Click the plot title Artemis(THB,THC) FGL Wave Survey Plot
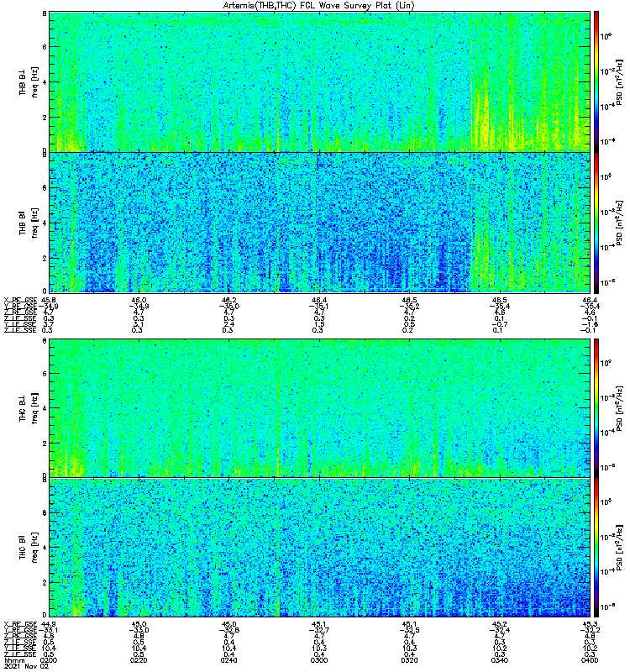 (x=318, y=6)
